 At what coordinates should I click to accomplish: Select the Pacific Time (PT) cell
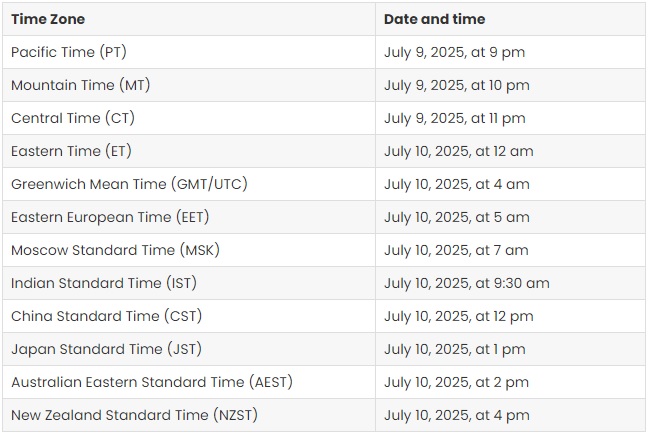click(x=189, y=52)
